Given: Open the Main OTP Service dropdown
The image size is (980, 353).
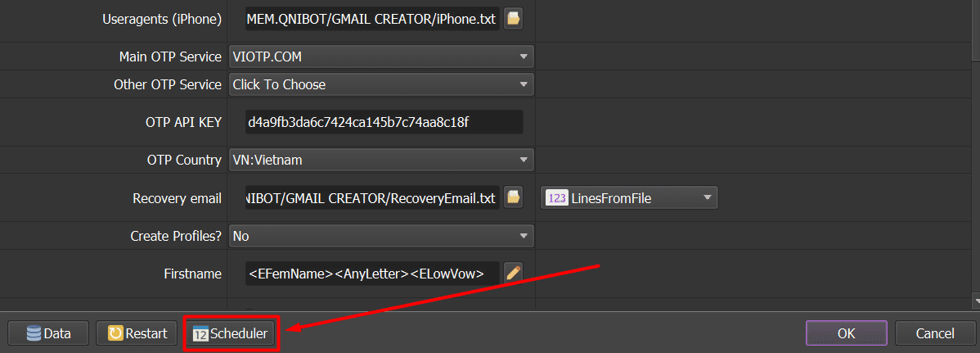Looking at the screenshot, I should 381,57.
